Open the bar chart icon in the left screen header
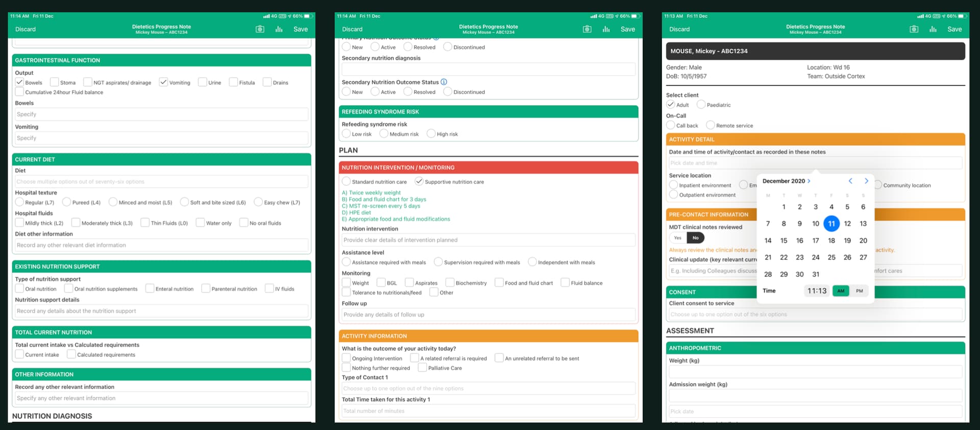 point(279,29)
